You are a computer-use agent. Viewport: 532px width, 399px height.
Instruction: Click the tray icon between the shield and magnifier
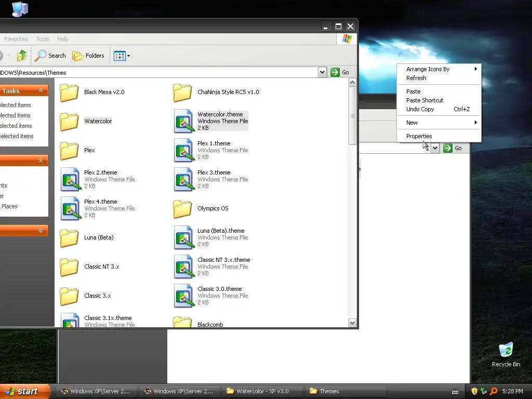[484, 391]
